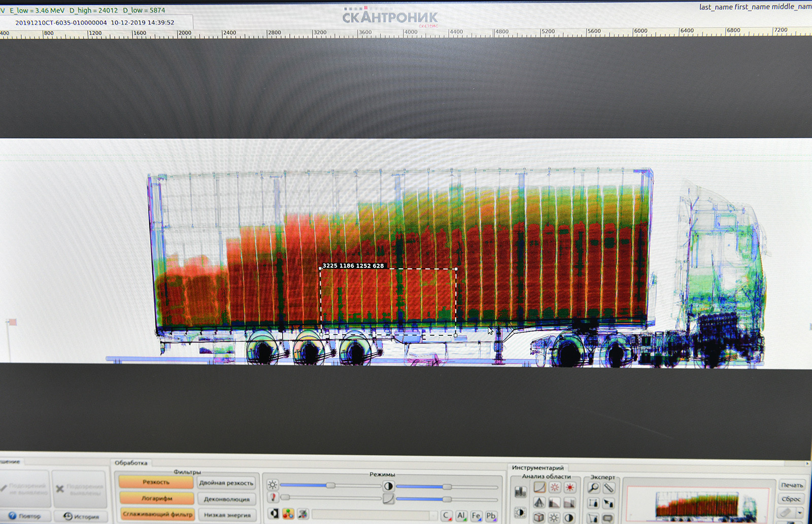Image resolution: width=812 pixels, height=524 pixels.
Task: Click the Сброс reset button
Action: click(791, 499)
